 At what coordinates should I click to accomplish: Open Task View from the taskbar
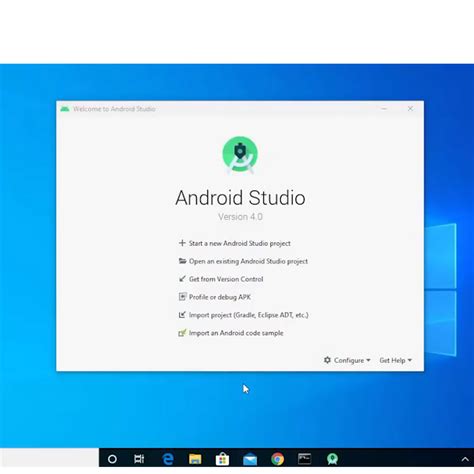[x=139, y=459]
